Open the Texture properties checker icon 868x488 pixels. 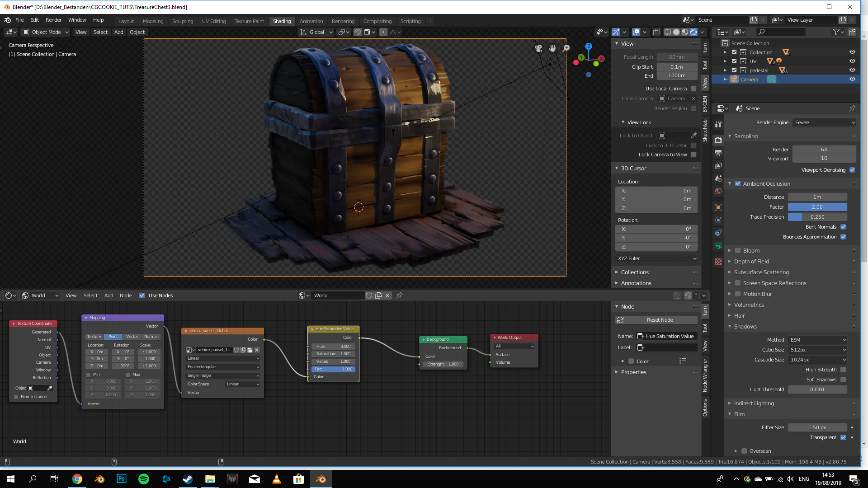(718, 262)
